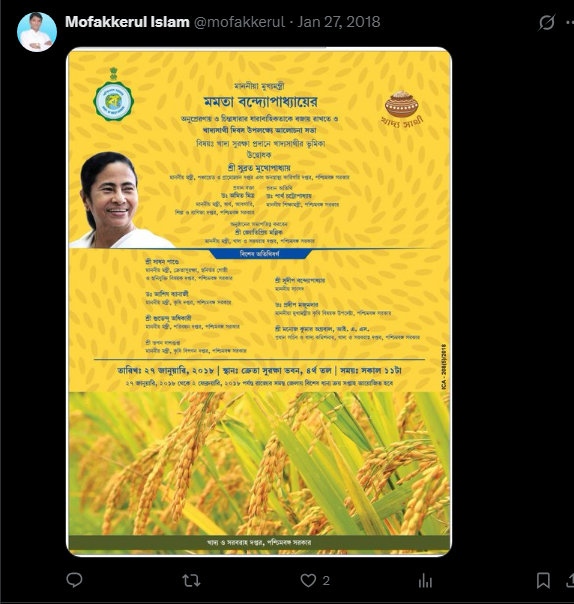Open the yellow Khadya Sathi poster image
This screenshot has height=604, width=574.
[259, 302]
